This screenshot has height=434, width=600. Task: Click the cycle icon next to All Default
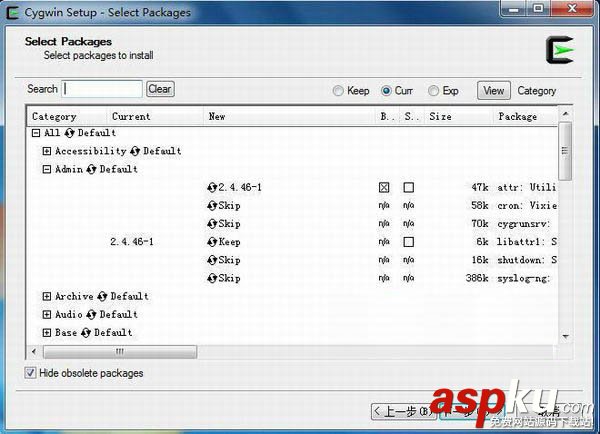point(69,133)
